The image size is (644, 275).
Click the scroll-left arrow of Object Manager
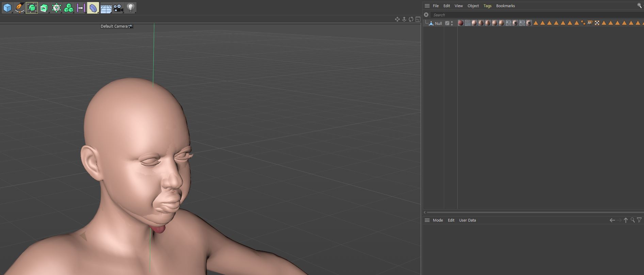coord(425,212)
